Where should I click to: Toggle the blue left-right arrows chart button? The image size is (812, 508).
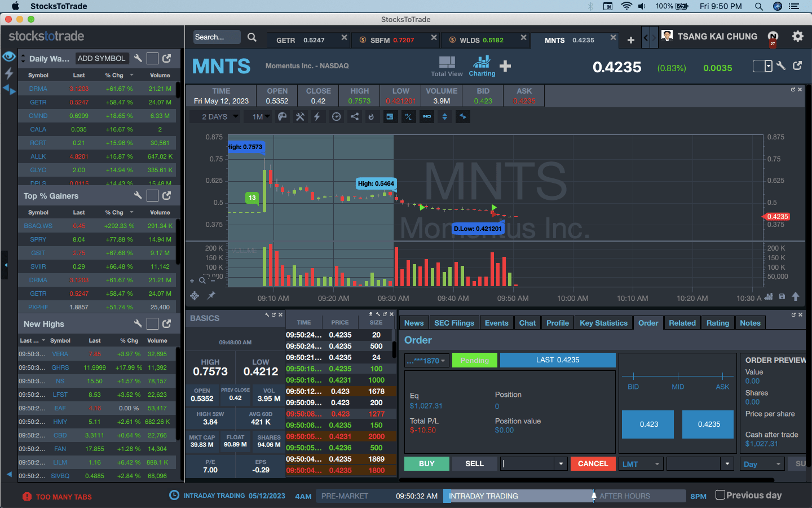(x=463, y=117)
